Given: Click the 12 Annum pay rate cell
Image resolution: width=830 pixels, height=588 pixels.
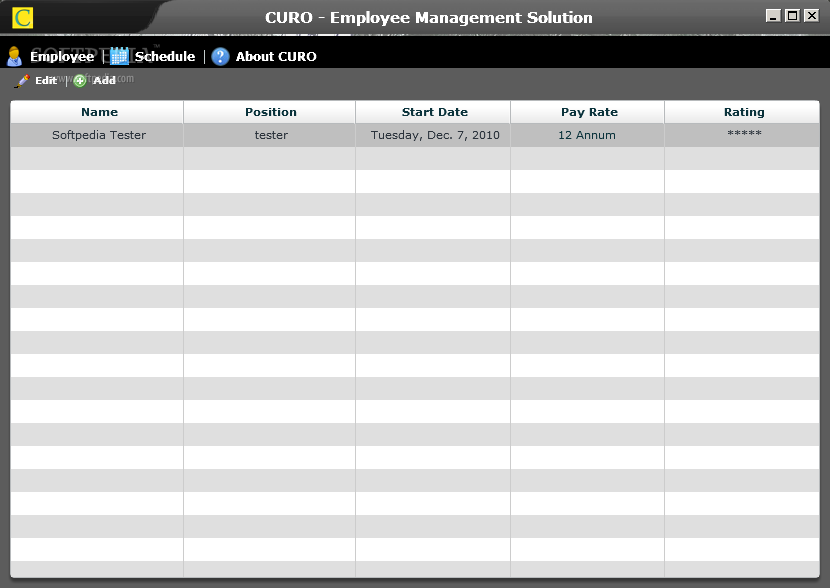Looking at the screenshot, I should (588, 135).
